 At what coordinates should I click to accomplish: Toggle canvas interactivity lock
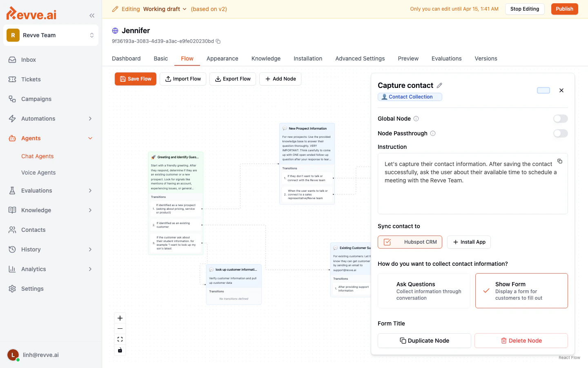pyautogui.click(x=120, y=350)
